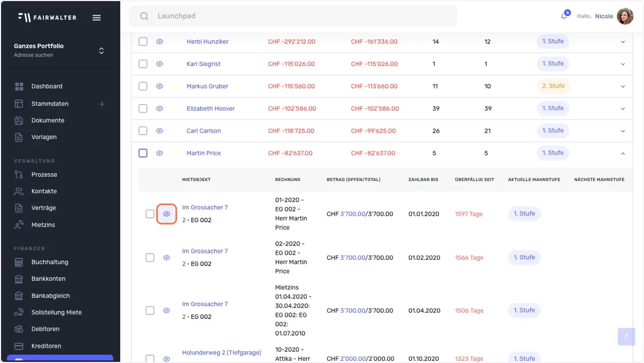Click the Mietzins sidebar icon
Viewport: 644px width, 363px height.
[x=19, y=225]
